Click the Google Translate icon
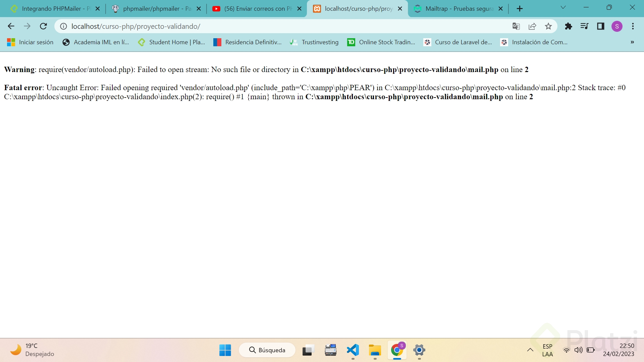Viewport: 644px width, 362px height. click(x=516, y=26)
